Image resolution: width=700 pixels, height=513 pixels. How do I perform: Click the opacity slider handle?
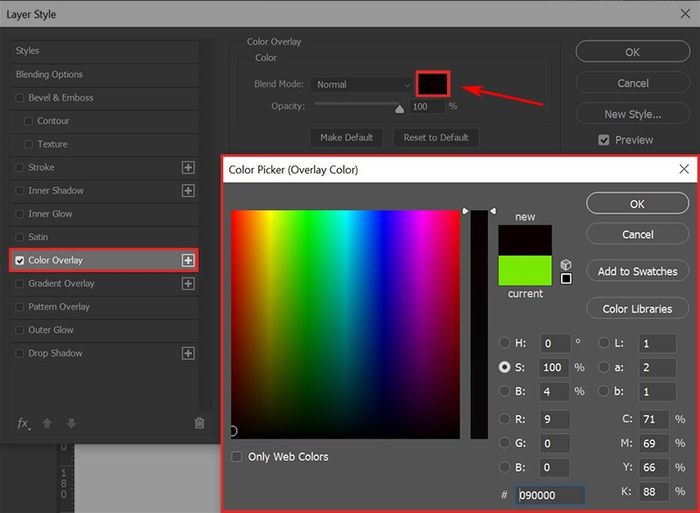[400, 109]
